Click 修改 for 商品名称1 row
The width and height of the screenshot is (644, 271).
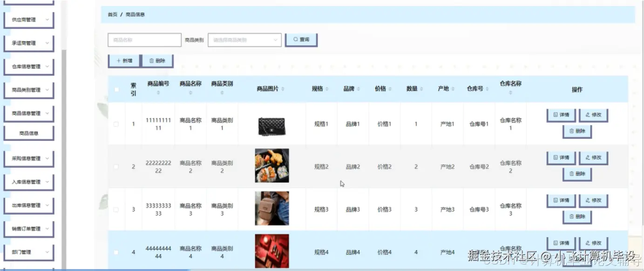[593, 115]
